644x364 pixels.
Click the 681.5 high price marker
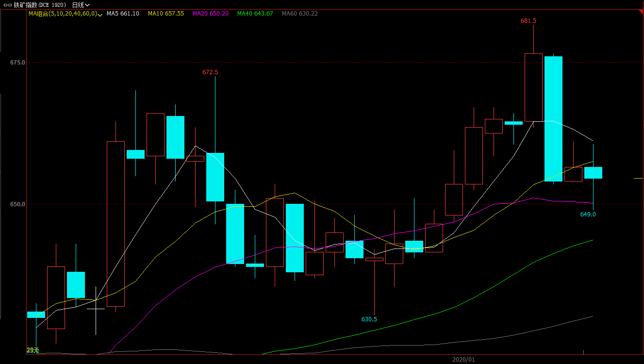528,21
